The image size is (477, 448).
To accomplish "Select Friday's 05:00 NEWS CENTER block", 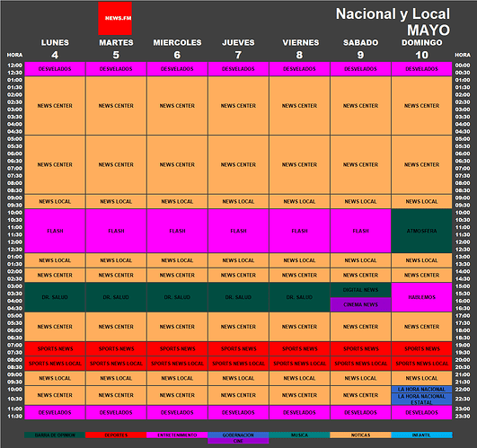I will pos(299,164).
